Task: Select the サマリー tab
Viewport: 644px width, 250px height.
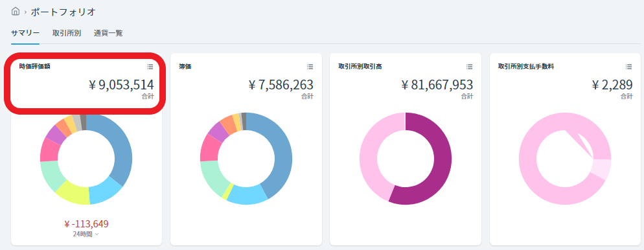Action: (25, 33)
